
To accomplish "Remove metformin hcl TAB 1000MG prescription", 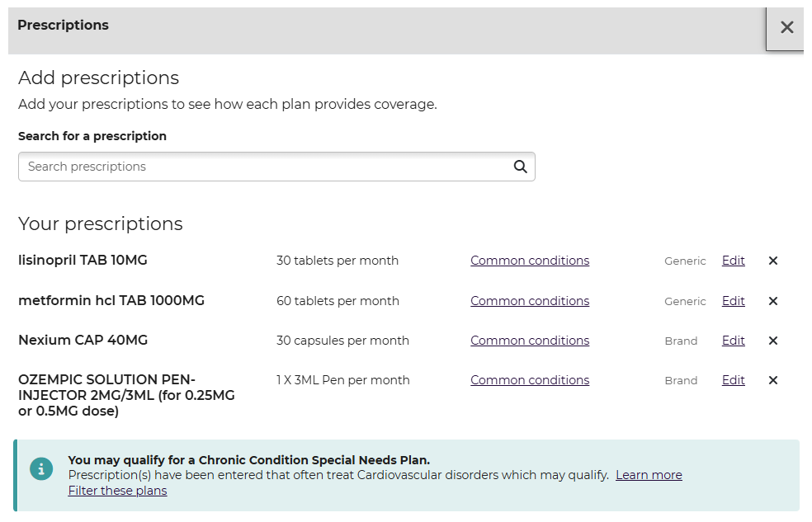I will (773, 301).
